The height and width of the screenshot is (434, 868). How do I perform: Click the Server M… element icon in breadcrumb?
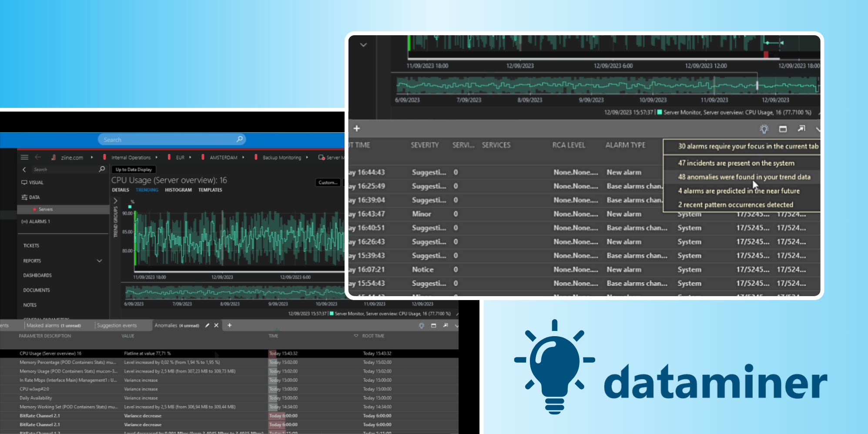click(322, 157)
